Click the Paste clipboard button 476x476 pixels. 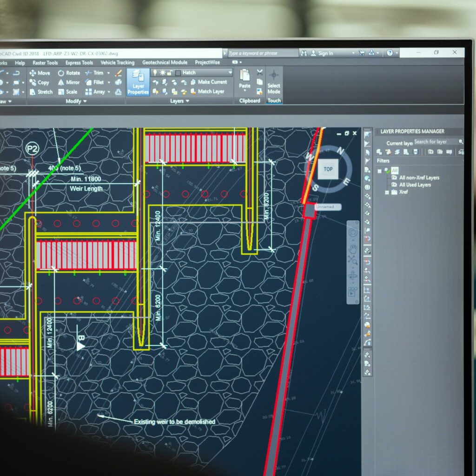[245, 79]
